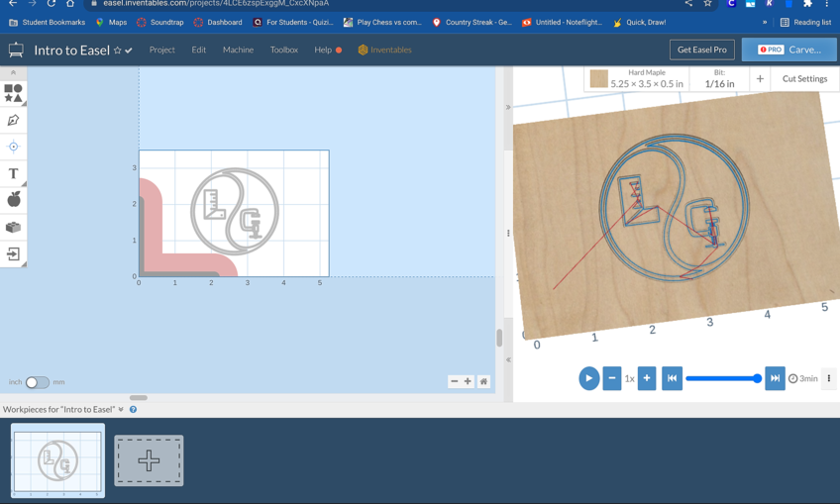Add a new workpiece
The image size is (840, 504).
pos(149,460)
